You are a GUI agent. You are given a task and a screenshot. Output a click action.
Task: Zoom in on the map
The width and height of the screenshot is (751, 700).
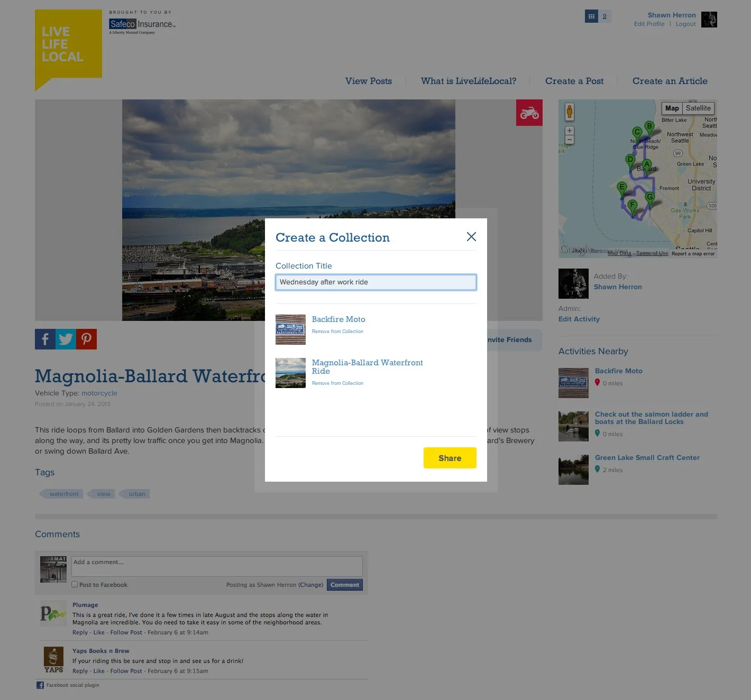(x=570, y=131)
